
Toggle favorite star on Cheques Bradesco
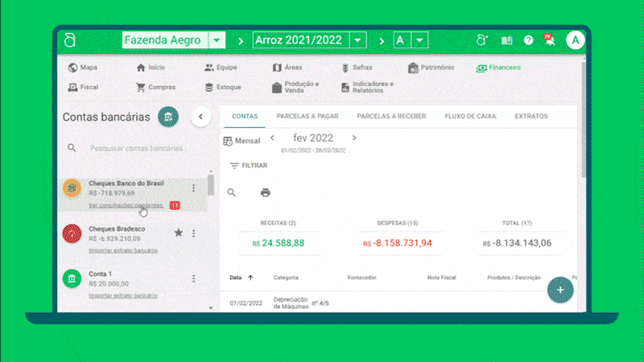coord(179,233)
